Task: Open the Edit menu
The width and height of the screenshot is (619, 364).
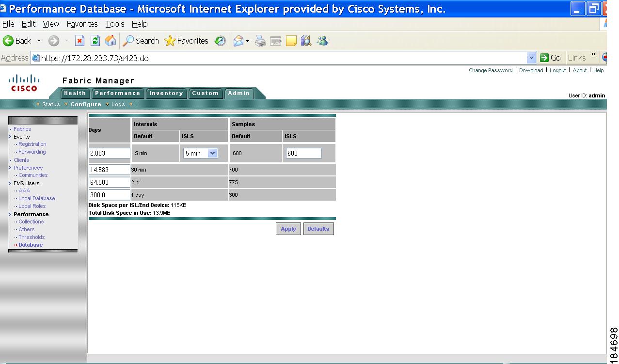Action: click(29, 24)
